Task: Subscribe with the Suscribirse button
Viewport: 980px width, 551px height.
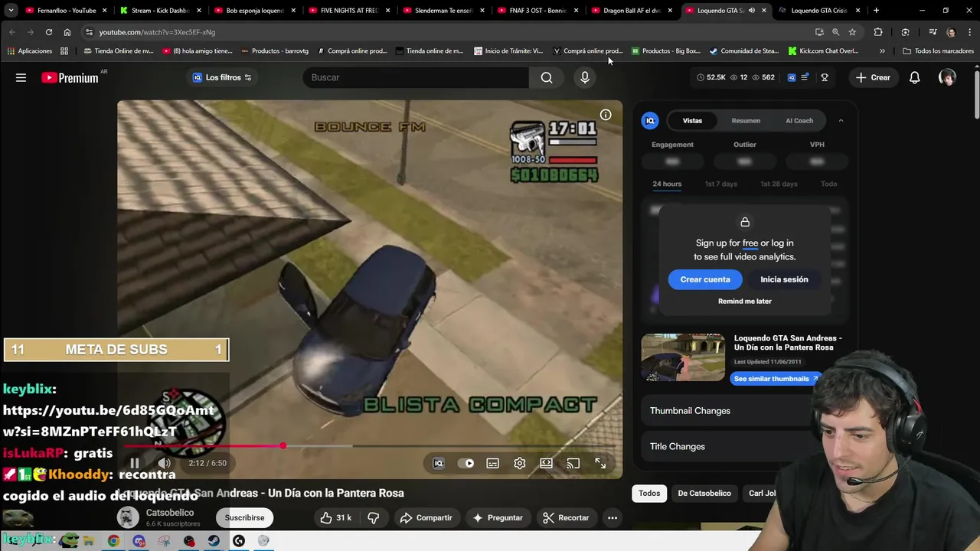Action: [x=244, y=518]
